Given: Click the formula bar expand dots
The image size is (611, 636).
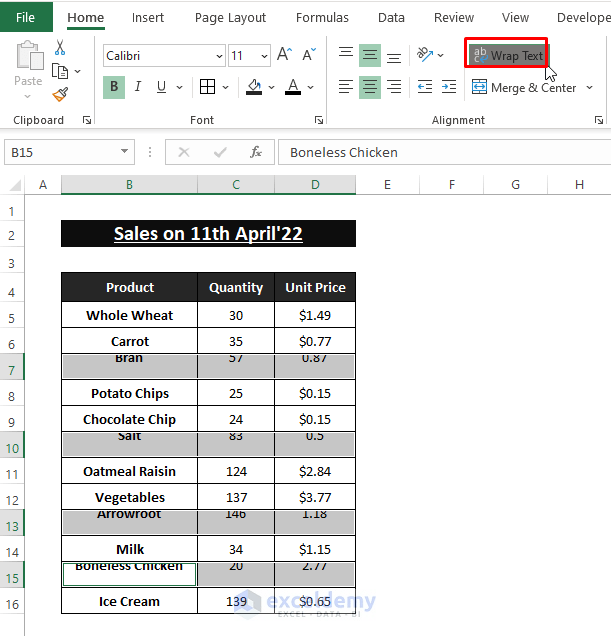Looking at the screenshot, I should coord(150,152).
